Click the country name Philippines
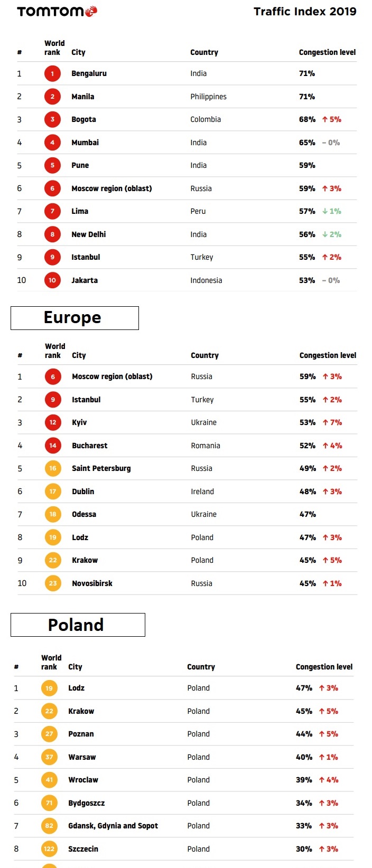This screenshot has height=868, width=372. [208, 97]
